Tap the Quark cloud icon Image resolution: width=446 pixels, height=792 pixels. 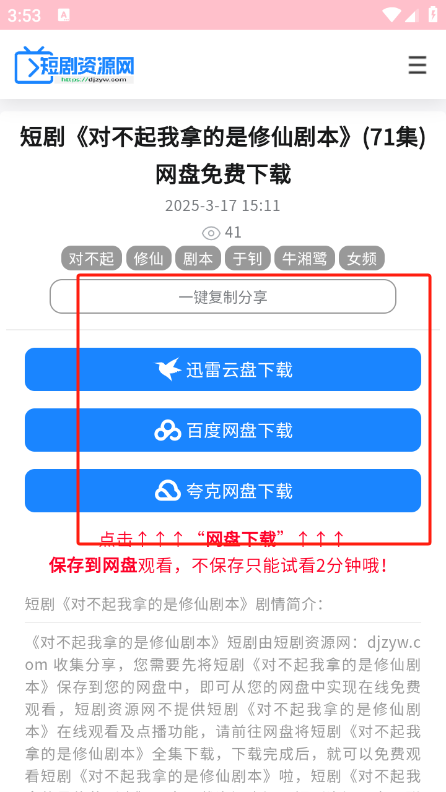168,491
